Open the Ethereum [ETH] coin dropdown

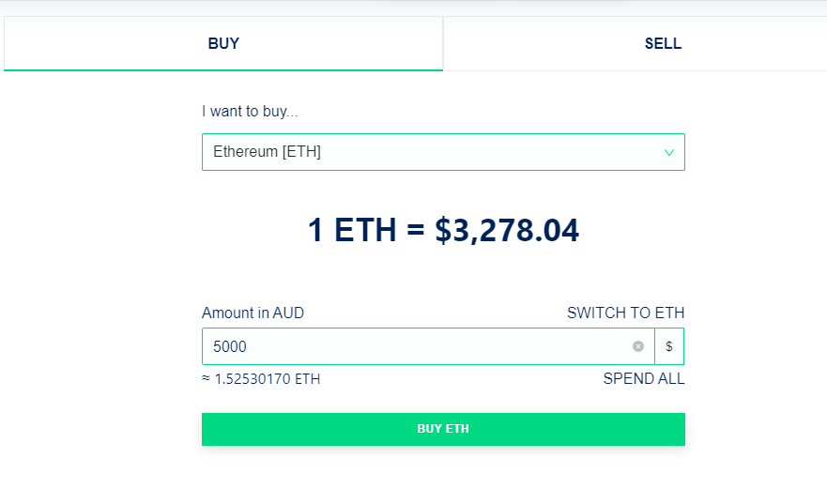[x=443, y=152]
